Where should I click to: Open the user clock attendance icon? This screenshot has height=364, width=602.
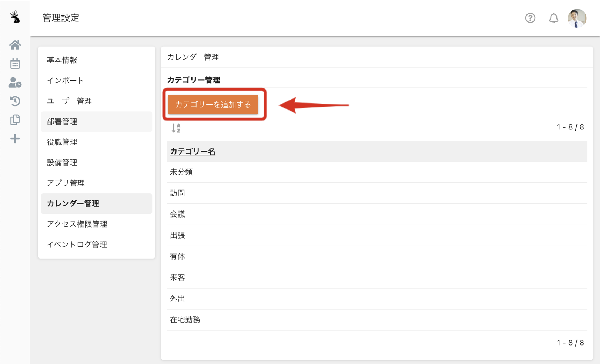pos(15,82)
